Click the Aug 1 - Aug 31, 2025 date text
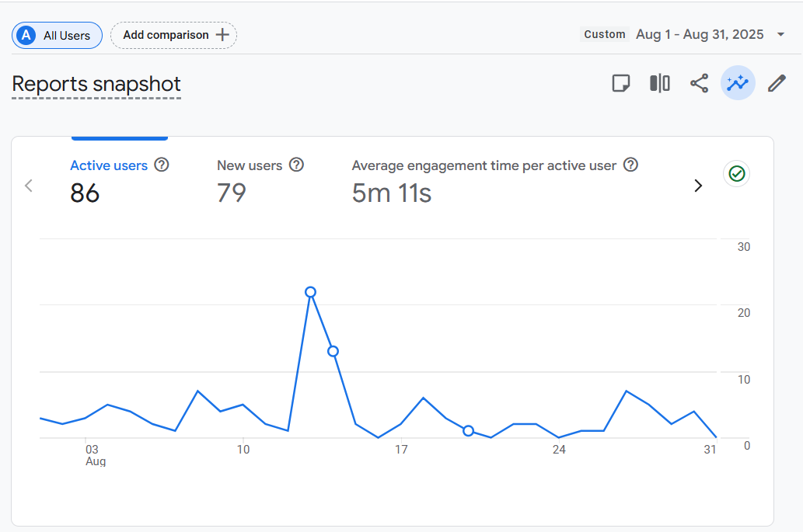 point(700,34)
